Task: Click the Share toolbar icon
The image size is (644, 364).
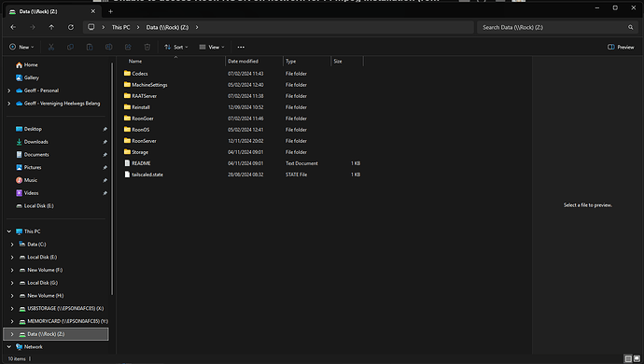Action: coord(128,48)
